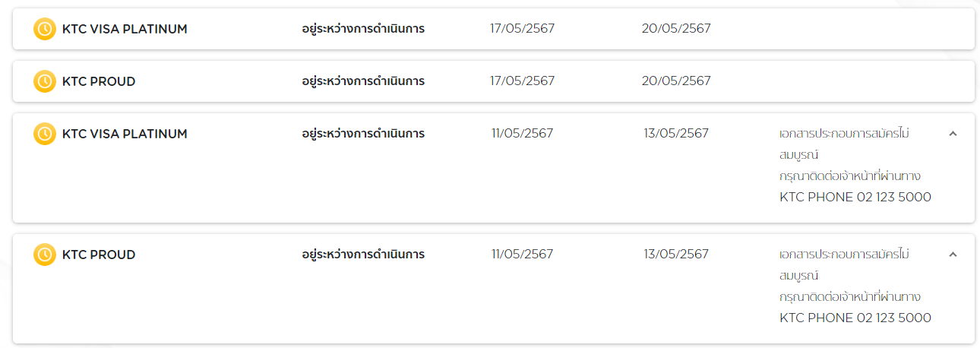Select the KTC VISA PLATINUM name in the 17/05/2567 row

(125, 29)
